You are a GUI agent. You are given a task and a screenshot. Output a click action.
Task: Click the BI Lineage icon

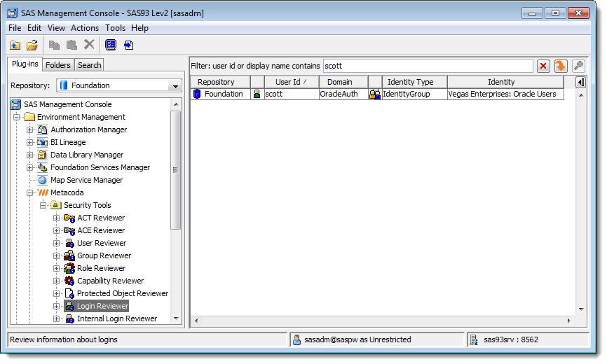(x=42, y=143)
